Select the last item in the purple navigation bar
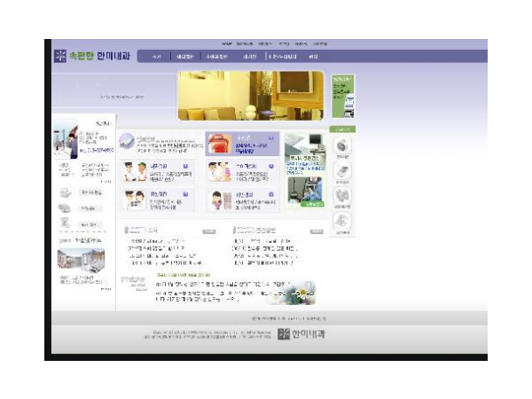 pos(313,57)
